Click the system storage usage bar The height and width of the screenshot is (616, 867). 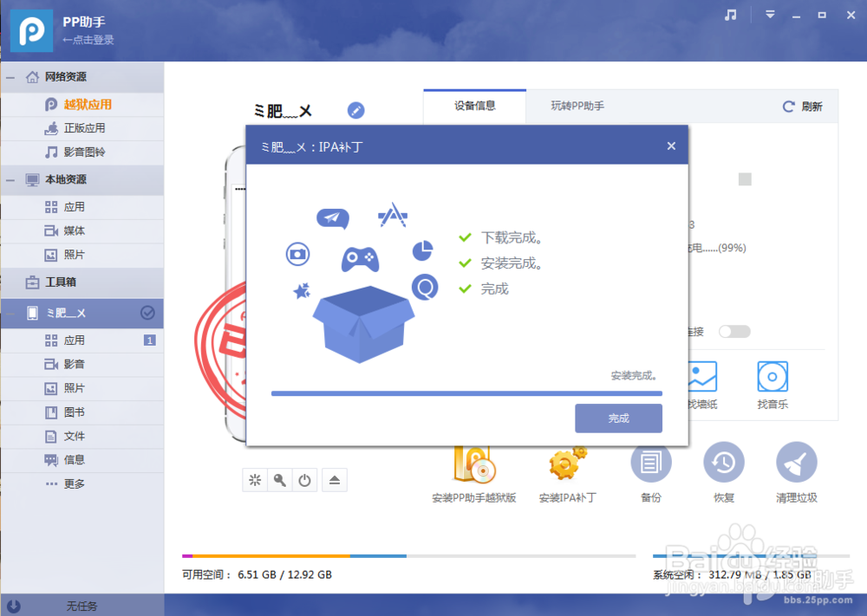[751, 555]
